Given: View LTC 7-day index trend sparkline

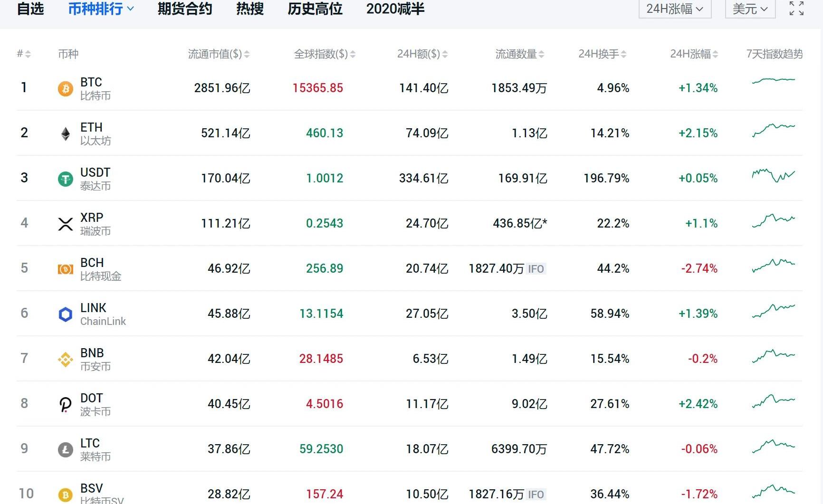Looking at the screenshot, I should point(774,446).
